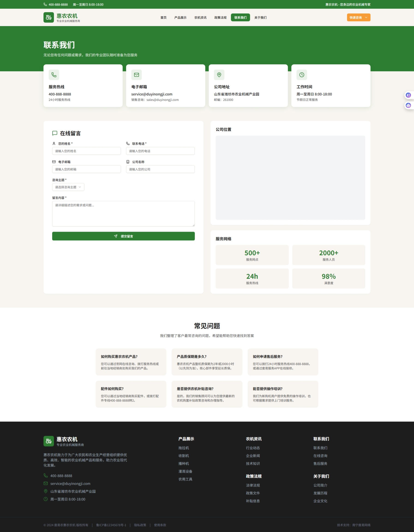This screenshot has height=532, width=414.
Task: Click into the 联系电话 input field
Action: click(x=160, y=151)
